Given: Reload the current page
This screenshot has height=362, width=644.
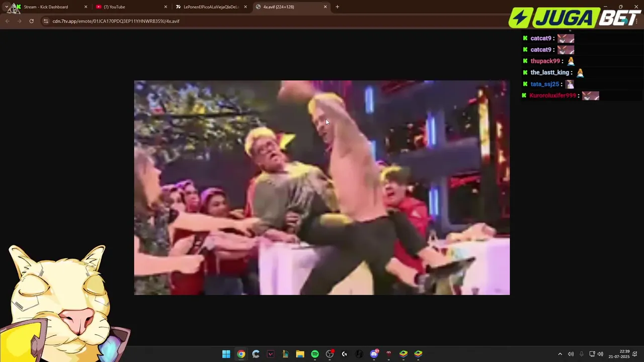Looking at the screenshot, I should 31,21.
